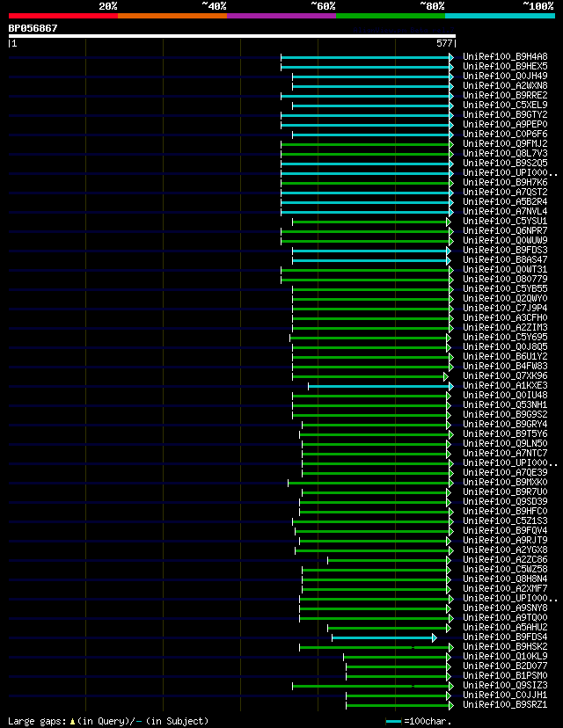Select the UniRef100_A9SNY8 label
The image size is (563, 728).
click(x=505, y=608)
